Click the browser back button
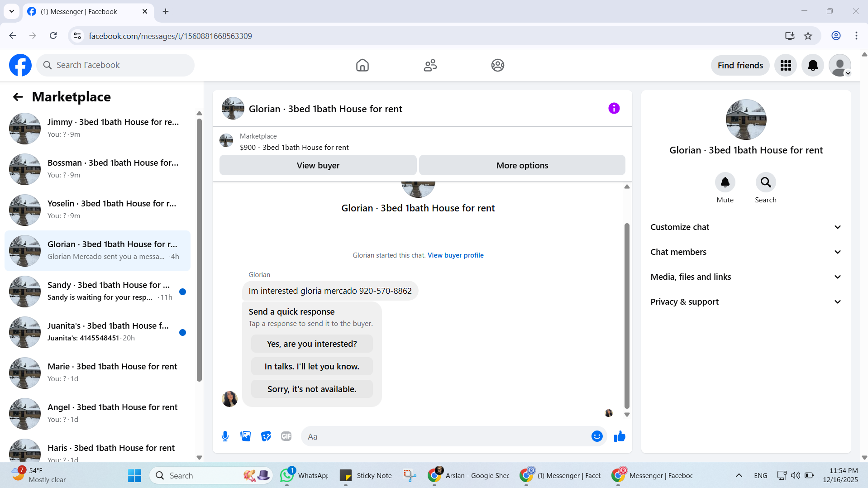The image size is (868, 488). click(x=13, y=36)
